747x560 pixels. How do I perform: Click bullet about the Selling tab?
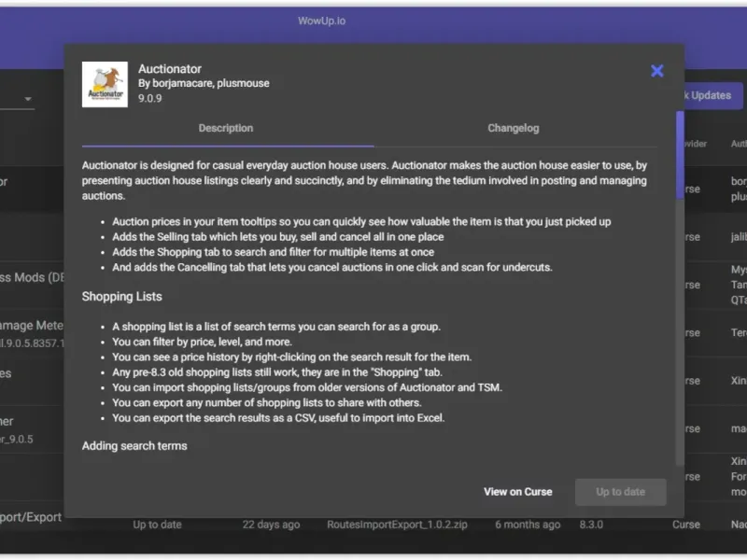(277, 237)
